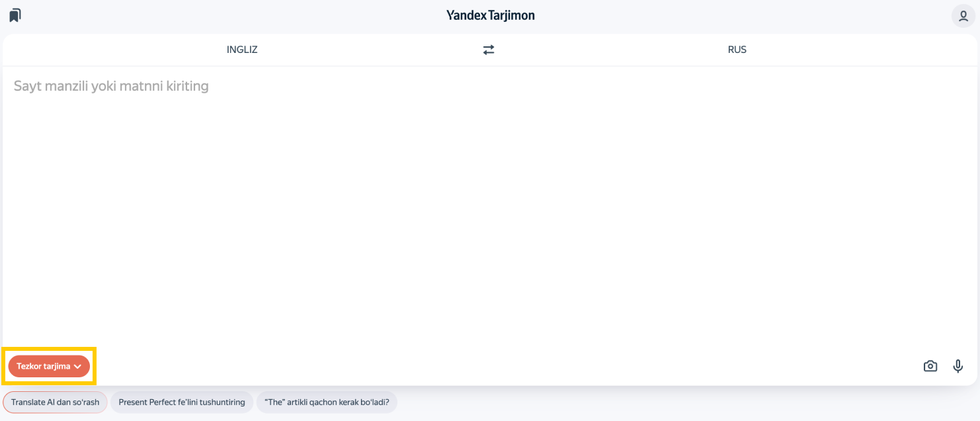The image size is (980, 421).
Task: Swap the source and target languages
Action: coord(489,50)
